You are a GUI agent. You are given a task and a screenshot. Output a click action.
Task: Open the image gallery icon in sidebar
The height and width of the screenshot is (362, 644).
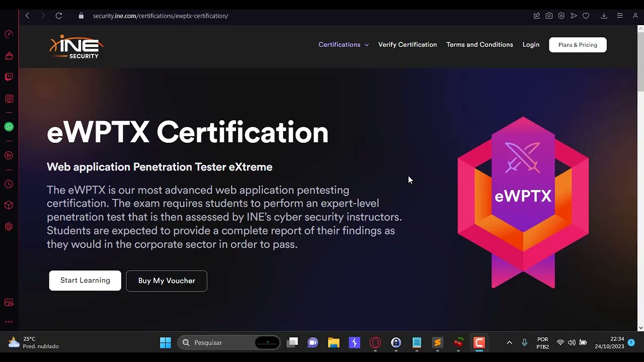coord(9,302)
